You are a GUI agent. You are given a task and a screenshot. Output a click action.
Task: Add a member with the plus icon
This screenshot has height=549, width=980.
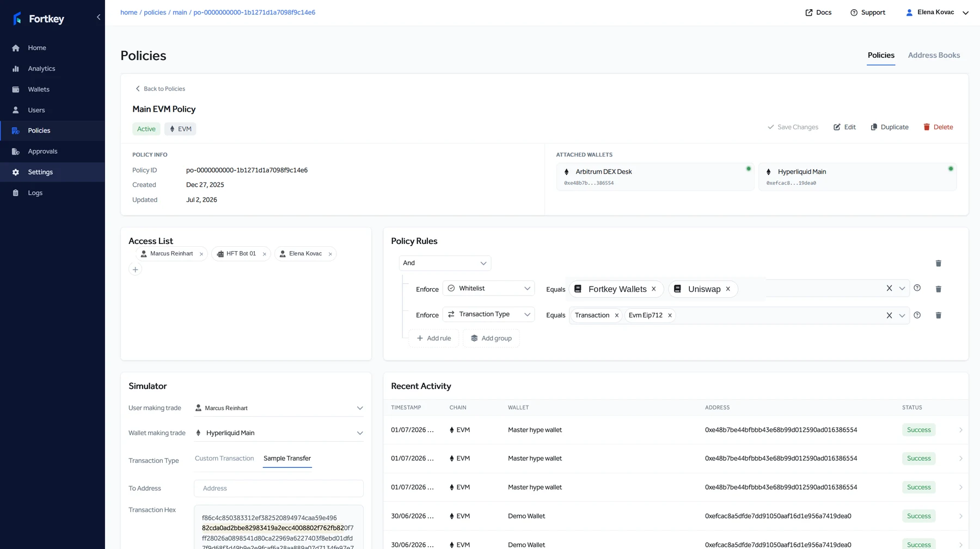(135, 270)
